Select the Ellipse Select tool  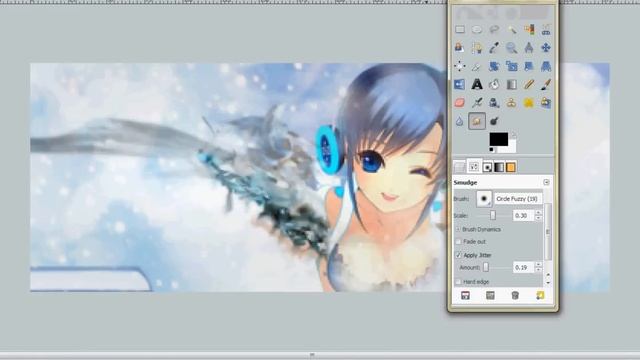click(477, 30)
